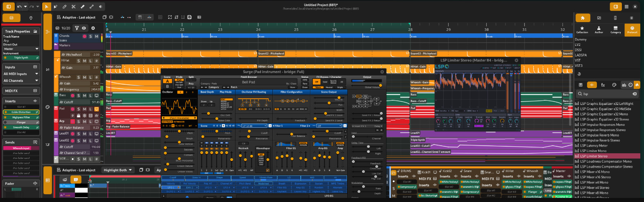Click the undo arrow icon
The image size is (644, 202).
(20, 7)
